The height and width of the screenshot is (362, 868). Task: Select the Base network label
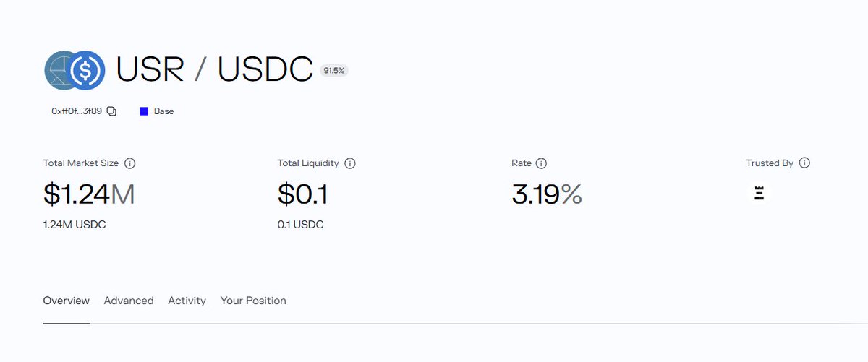[x=164, y=111]
